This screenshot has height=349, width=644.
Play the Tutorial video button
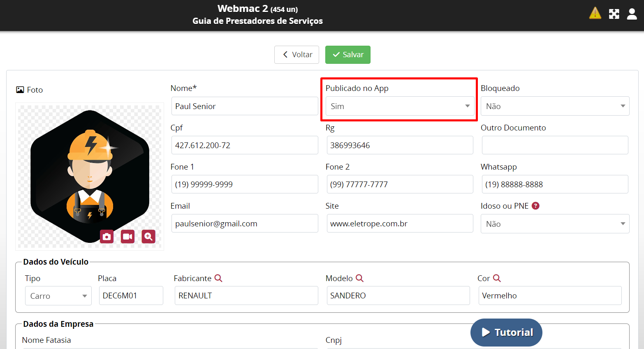tap(506, 333)
